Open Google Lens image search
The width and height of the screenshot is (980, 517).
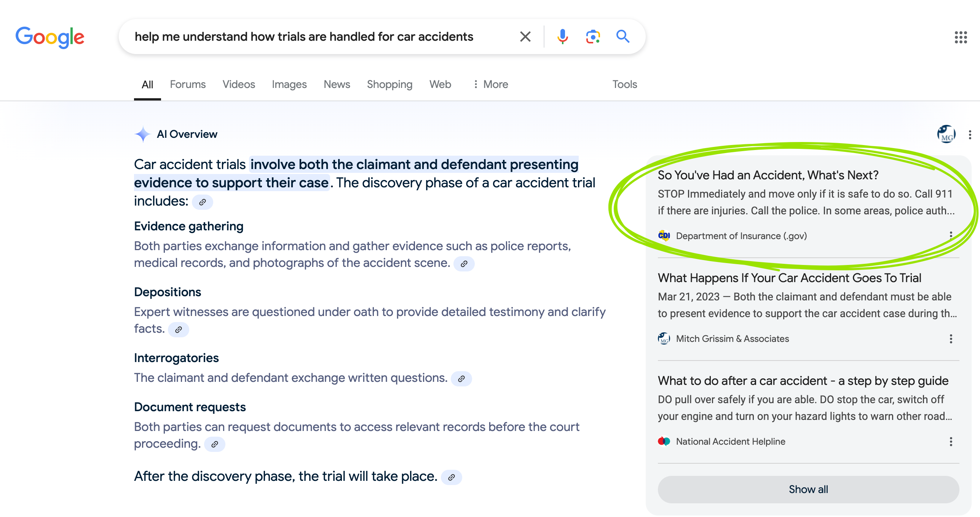[593, 37]
